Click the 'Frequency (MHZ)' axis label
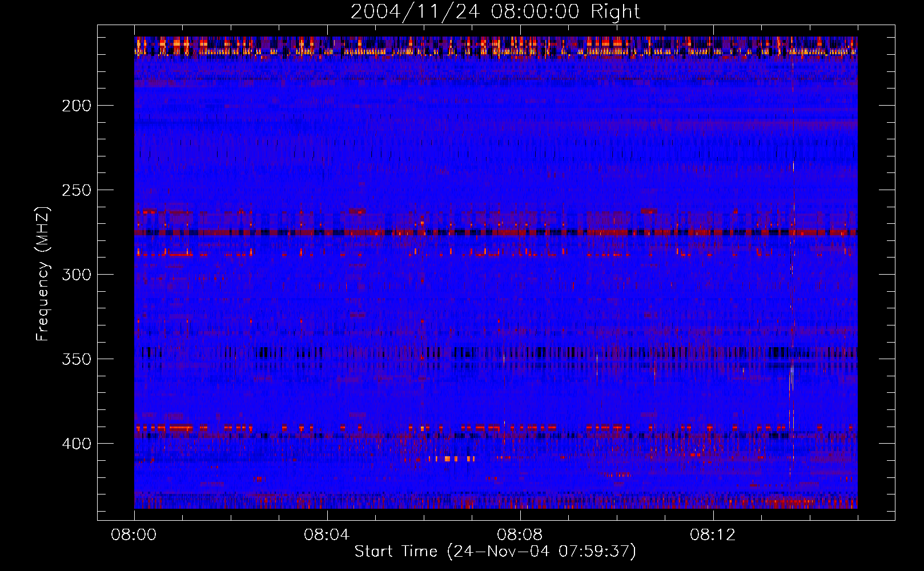This screenshot has height=571, width=924. point(43,274)
